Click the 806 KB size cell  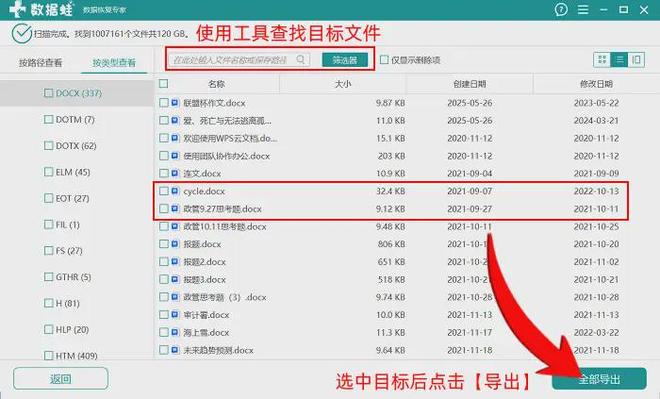pyautogui.click(x=391, y=244)
